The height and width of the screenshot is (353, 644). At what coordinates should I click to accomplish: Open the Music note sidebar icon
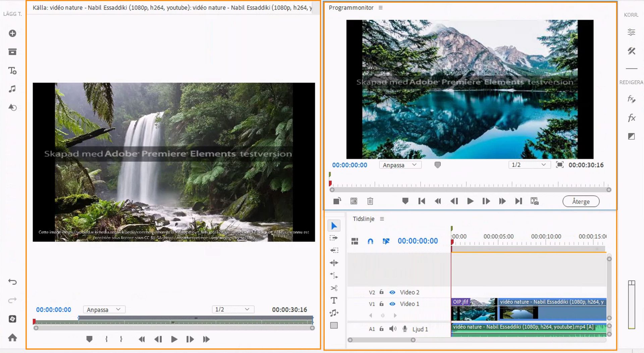pos(12,89)
